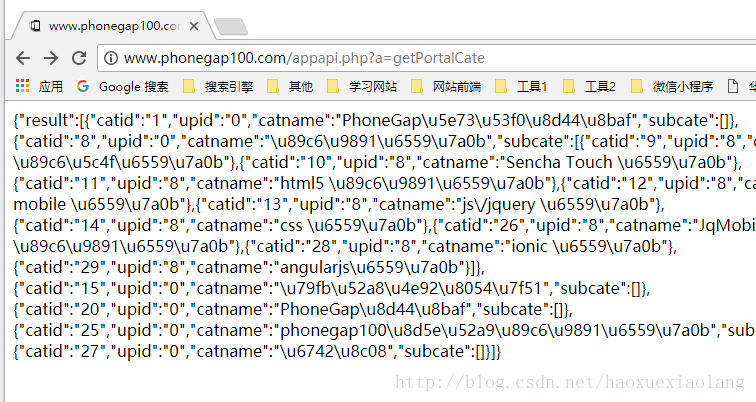756x402 pixels.
Task: Open the 网站前端 bookmark folder
Action: click(446, 86)
